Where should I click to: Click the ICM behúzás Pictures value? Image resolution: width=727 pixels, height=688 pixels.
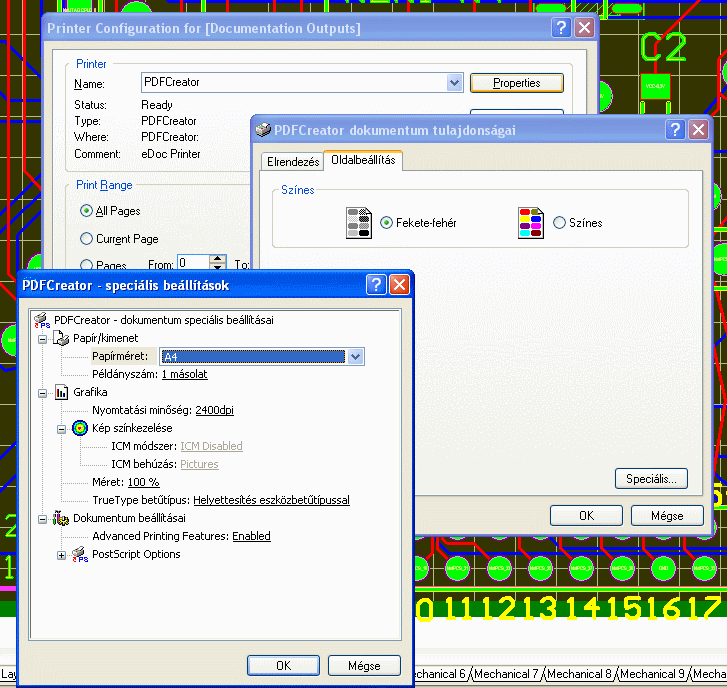point(199,464)
